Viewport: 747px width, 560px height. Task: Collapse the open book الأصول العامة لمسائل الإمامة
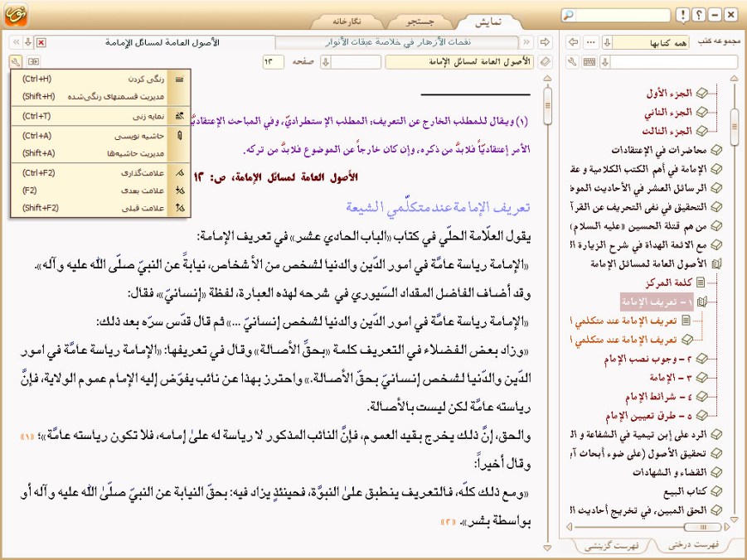pyautogui.click(x=716, y=263)
